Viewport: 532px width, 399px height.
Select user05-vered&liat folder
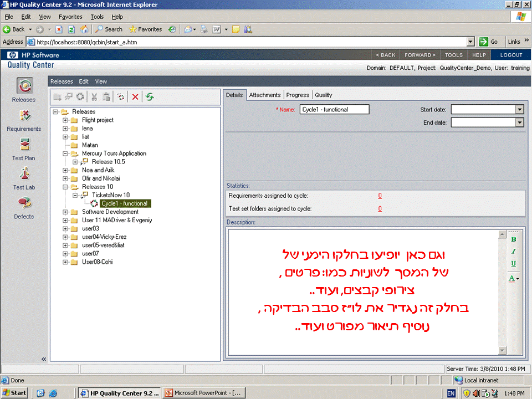(103, 245)
